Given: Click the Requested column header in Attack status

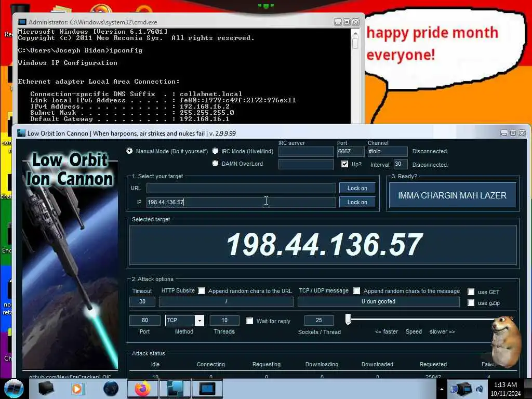Looking at the screenshot, I should (433, 364).
